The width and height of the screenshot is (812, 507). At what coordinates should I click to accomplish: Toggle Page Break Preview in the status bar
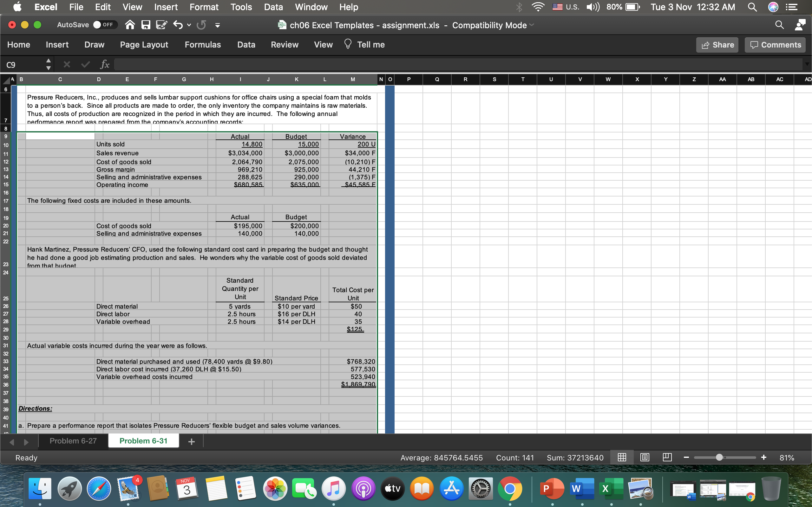[x=667, y=457]
